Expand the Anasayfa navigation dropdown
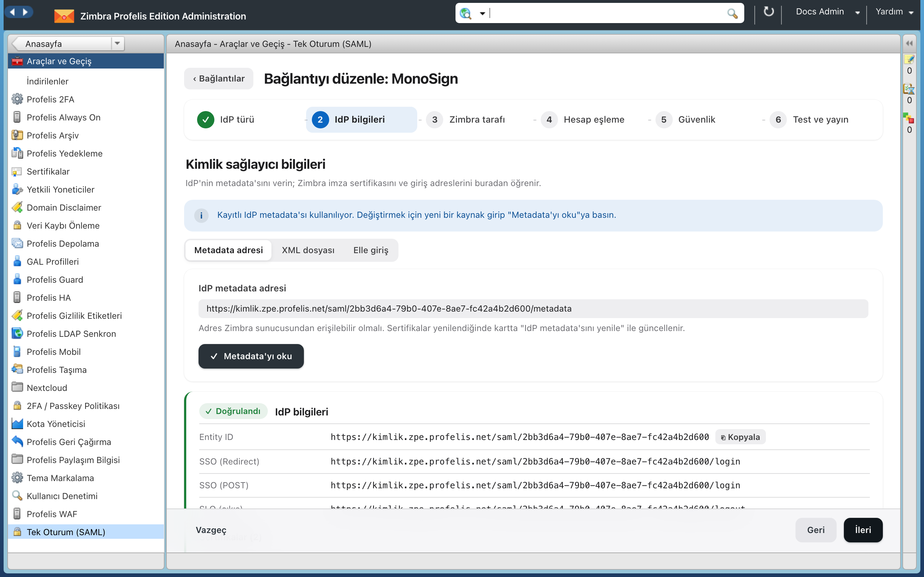 [117, 44]
